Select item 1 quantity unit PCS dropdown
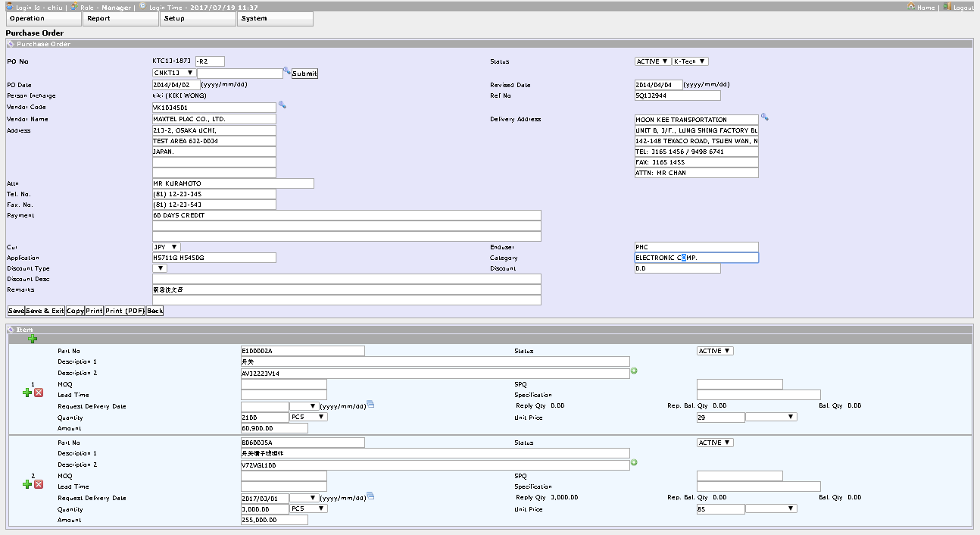This screenshot has height=535, width=980. coord(308,417)
